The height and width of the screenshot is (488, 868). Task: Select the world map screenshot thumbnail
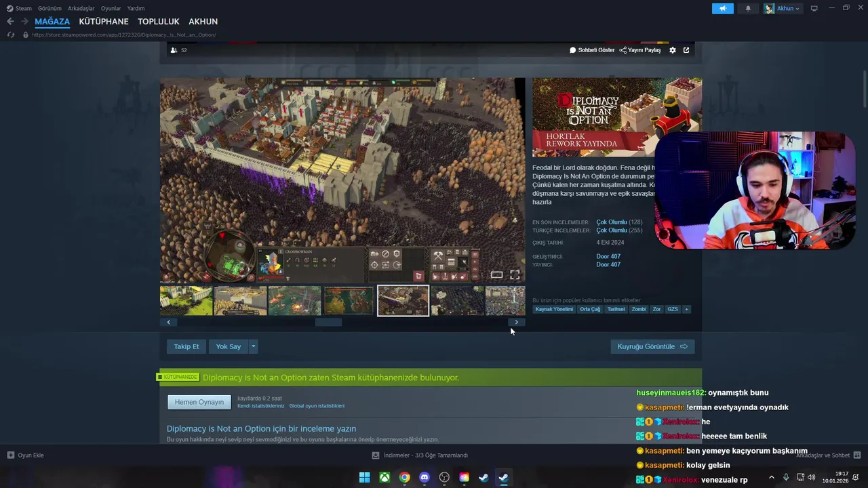click(x=349, y=300)
